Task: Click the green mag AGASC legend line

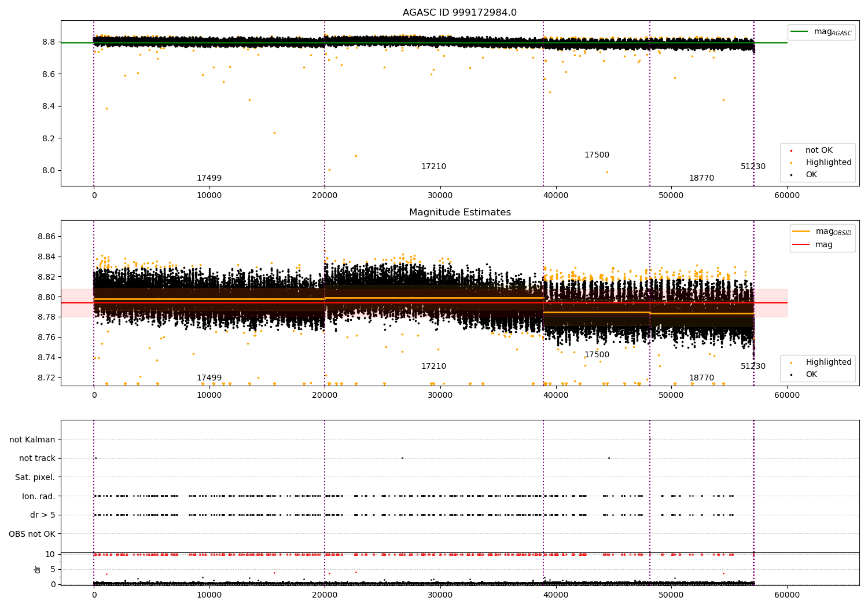Action: tap(800, 32)
